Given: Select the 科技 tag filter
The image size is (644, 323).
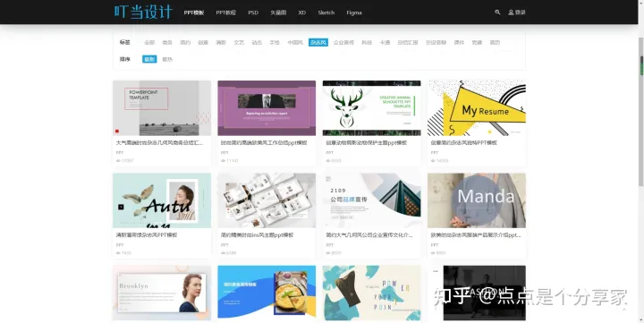Looking at the screenshot, I should click(367, 42).
